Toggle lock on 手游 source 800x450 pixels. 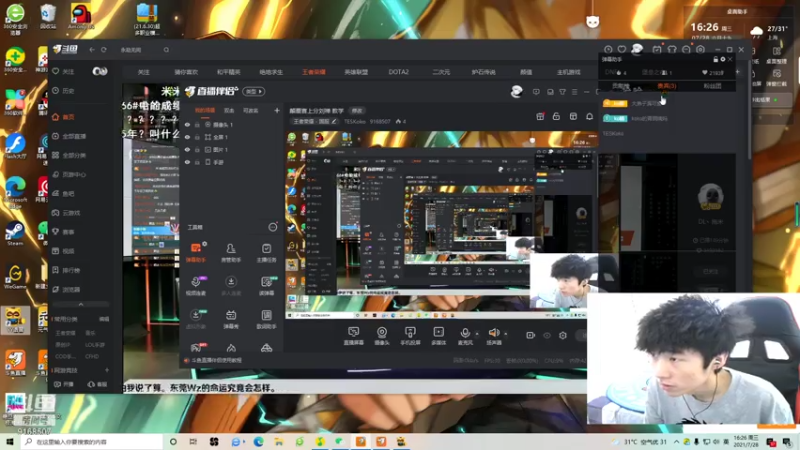197,162
